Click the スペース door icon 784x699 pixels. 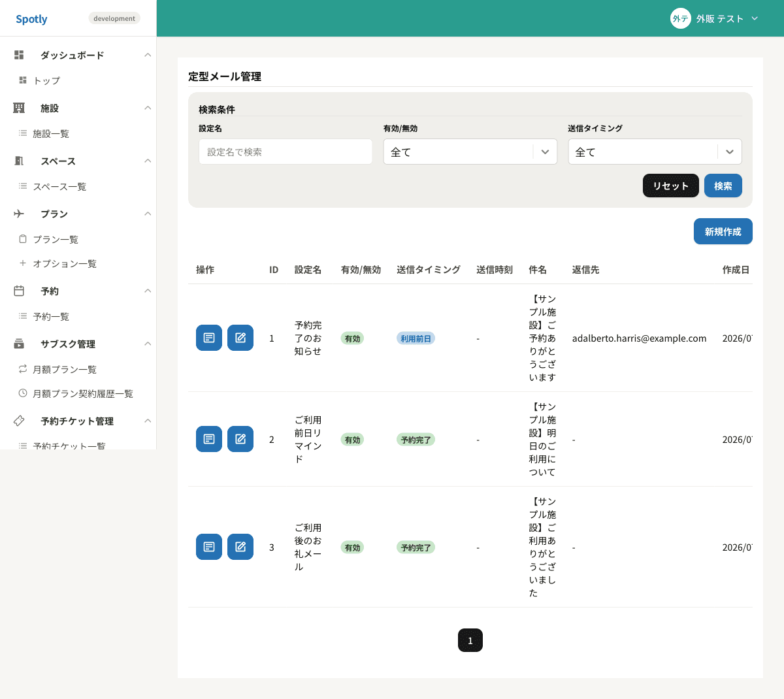pyautogui.click(x=19, y=161)
